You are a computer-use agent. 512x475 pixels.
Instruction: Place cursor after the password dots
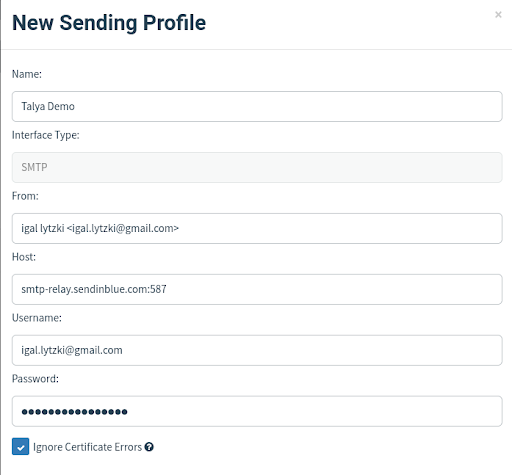click(128, 412)
